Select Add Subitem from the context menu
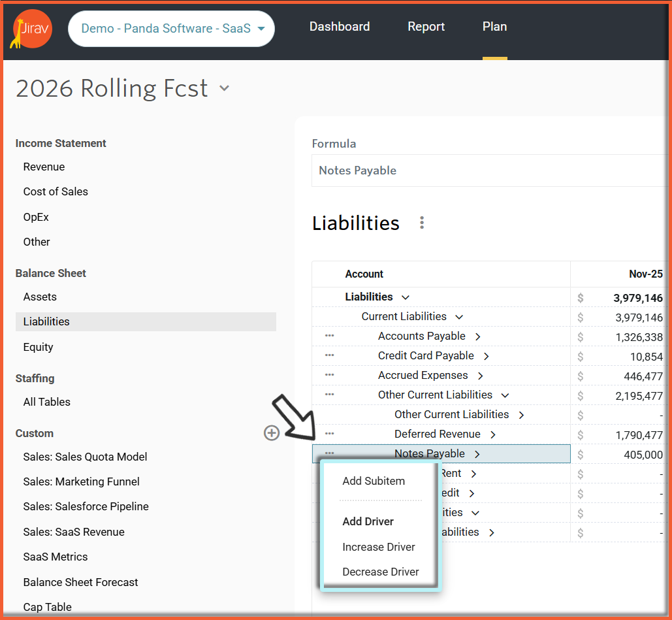Viewport: 672px width, 620px height. click(374, 481)
